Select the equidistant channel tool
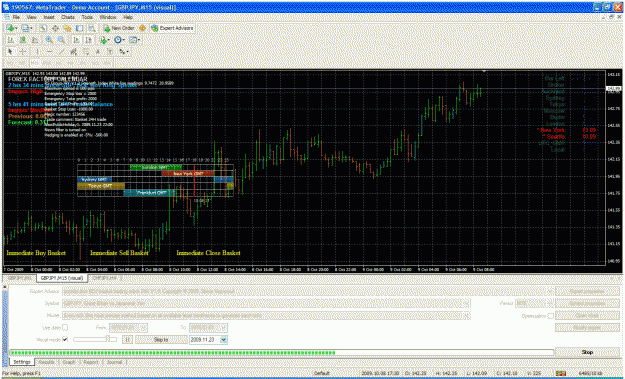 tap(73, 51)
